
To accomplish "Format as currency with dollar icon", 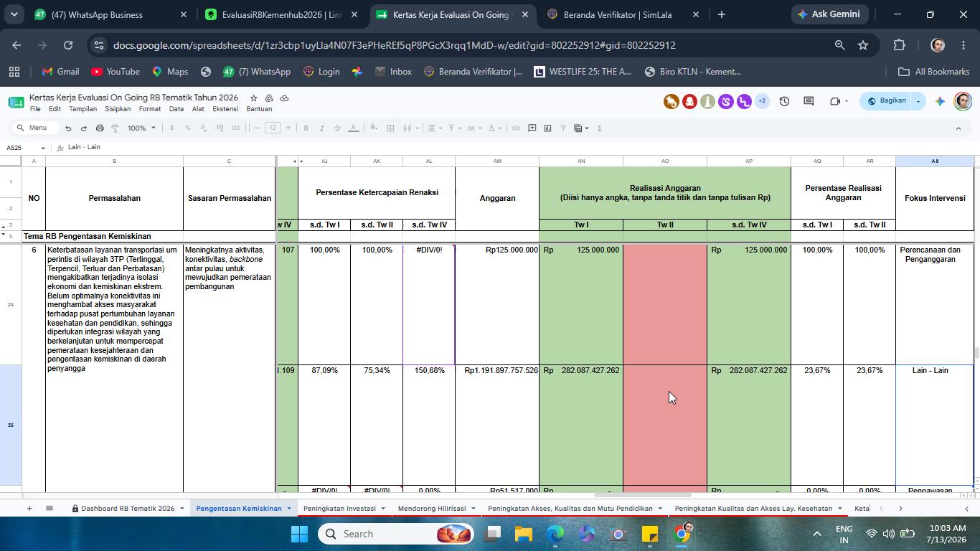I will 171,128.
